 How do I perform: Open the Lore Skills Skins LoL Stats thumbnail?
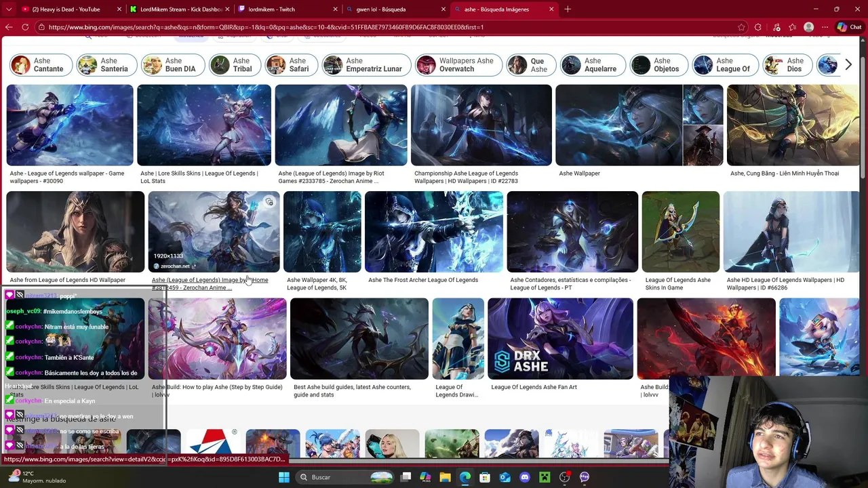tap(204, 125)
